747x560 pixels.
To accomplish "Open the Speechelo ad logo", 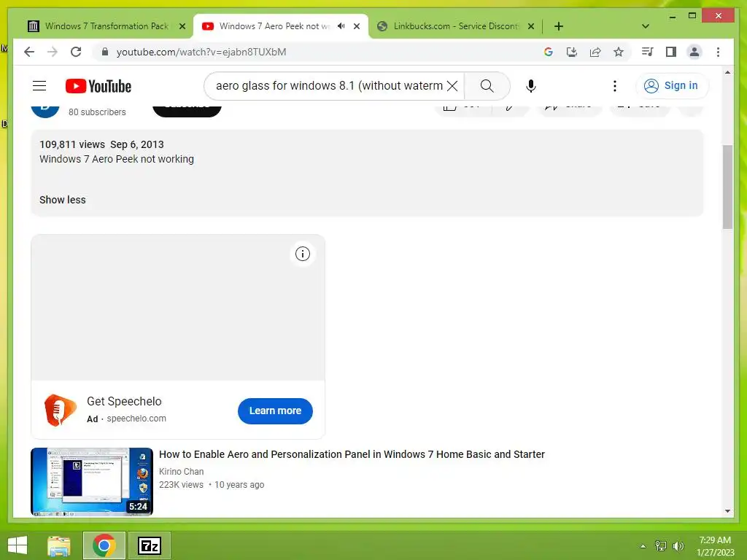I will [x=60, y=410].
